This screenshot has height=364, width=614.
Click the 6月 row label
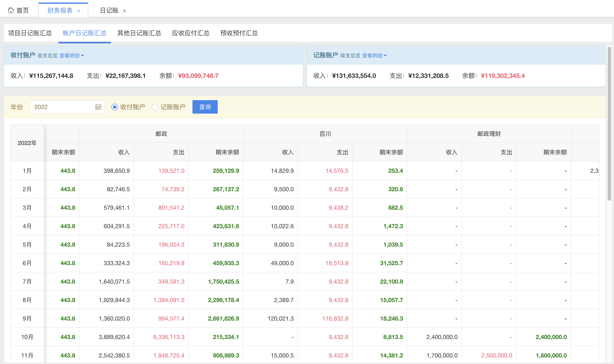[x=27, y=263]
